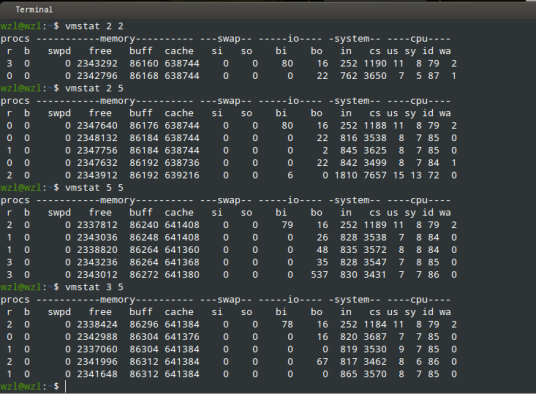Image resolution: width=536 pixels, height=394 pixels.
Task: Select free memory value 2347632
Action: [97, 163]
